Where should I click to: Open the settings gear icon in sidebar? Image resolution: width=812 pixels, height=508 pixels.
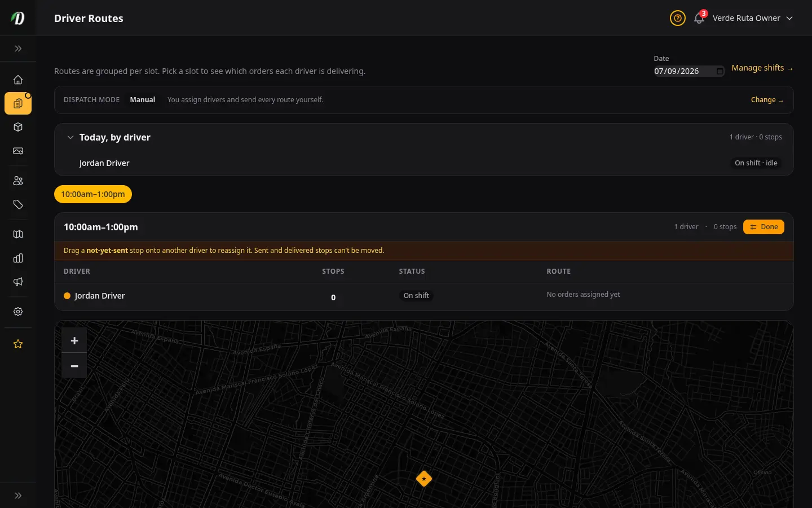(18, 312)
